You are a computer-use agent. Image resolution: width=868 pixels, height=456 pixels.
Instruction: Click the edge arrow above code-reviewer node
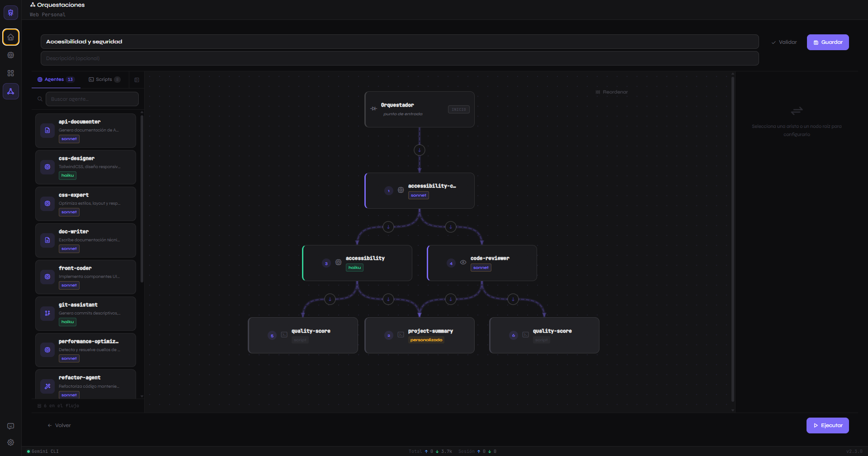(451, 227)
